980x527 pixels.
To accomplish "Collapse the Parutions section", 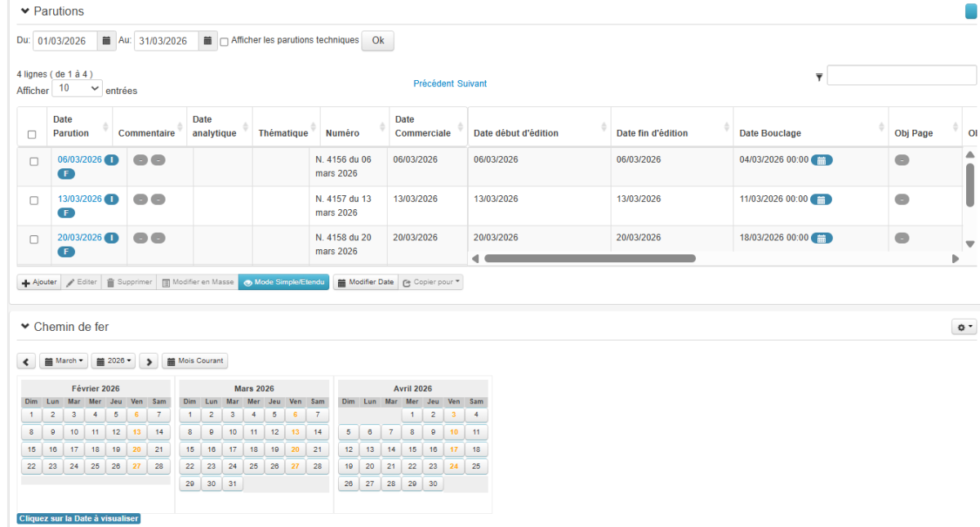I will (24, 11).
